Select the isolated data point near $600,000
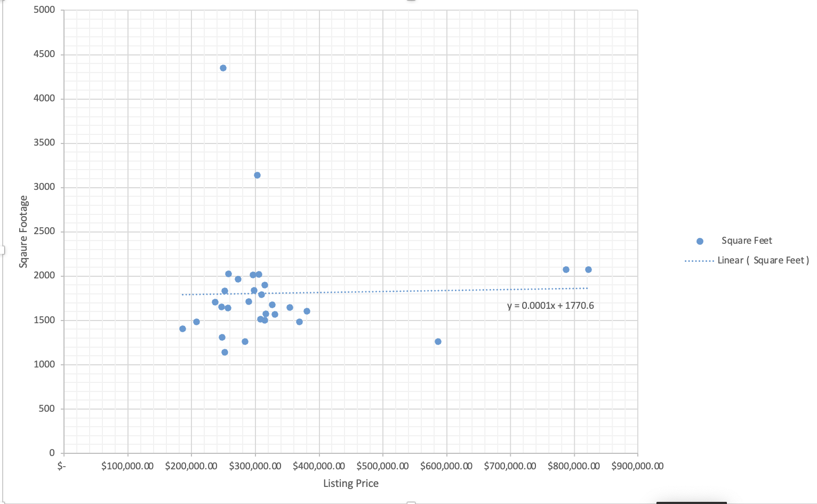The width and height of the screenshot is (817, 504). [x=438, y=341]
